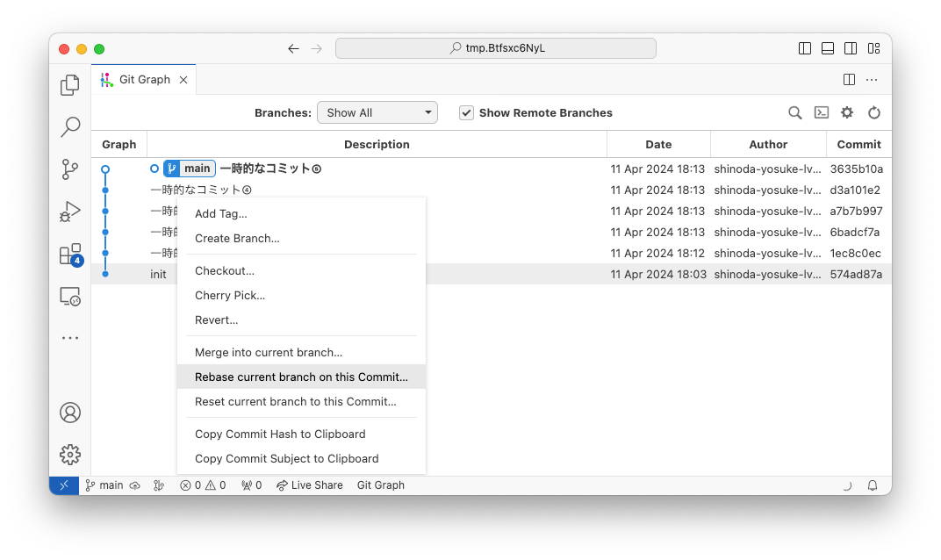Viewport: 941px width, 560px height.
Task: Uncheck Show Remote Branches checkbox
Action: pos(466,113)
